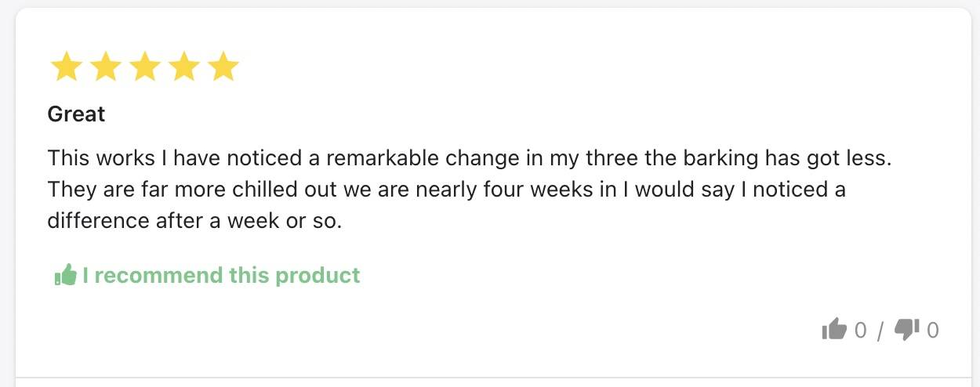This screenshot has height=387, width=980.
Task: Select the fifth star in the rating
Action: point(223,67)
